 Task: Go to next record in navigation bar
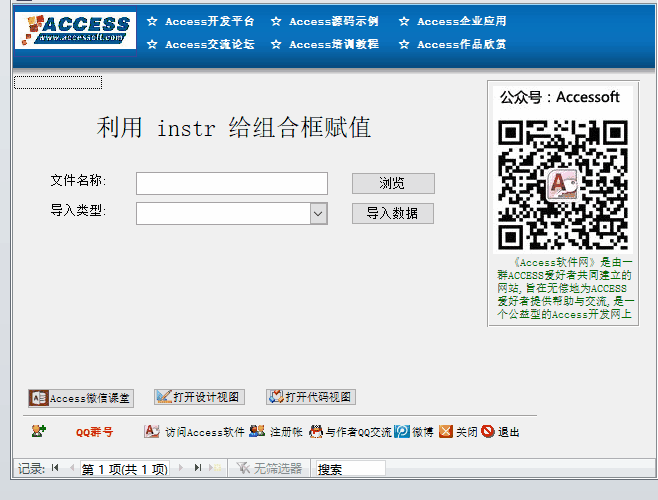click(181, 468)
